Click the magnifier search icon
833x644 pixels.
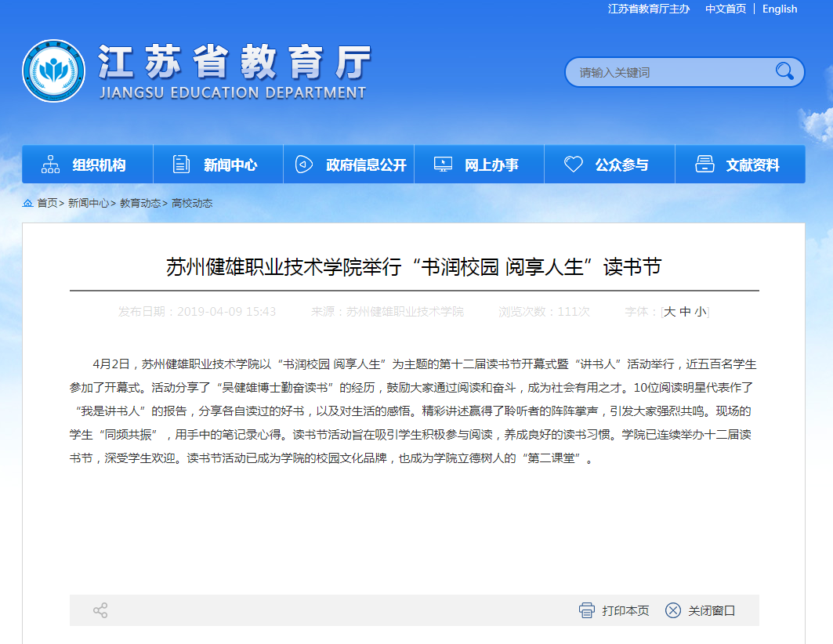click(x=784, y=71)
